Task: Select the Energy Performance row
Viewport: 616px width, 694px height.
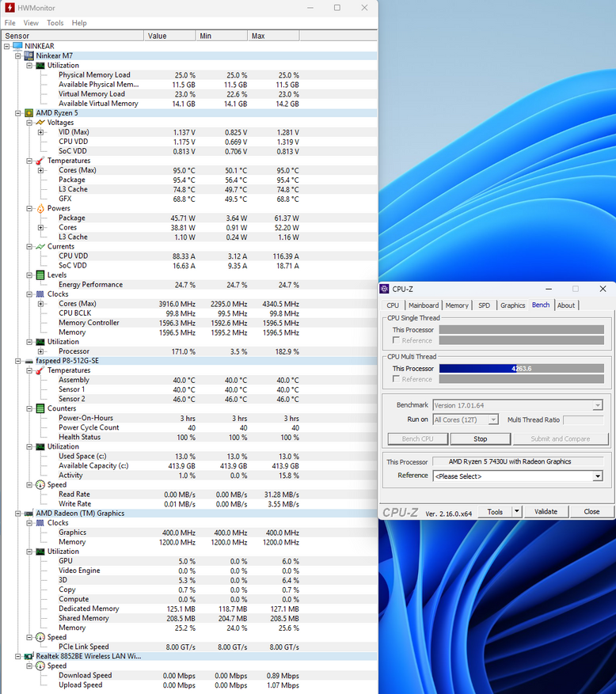Action: click(x=189, y=285)
